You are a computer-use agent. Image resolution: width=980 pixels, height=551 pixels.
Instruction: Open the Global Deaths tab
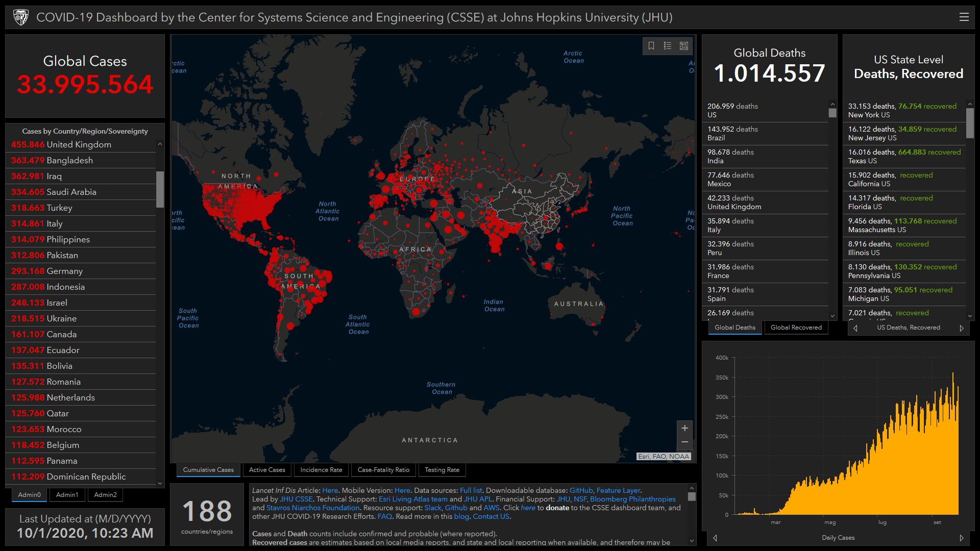tap(735, 328)
